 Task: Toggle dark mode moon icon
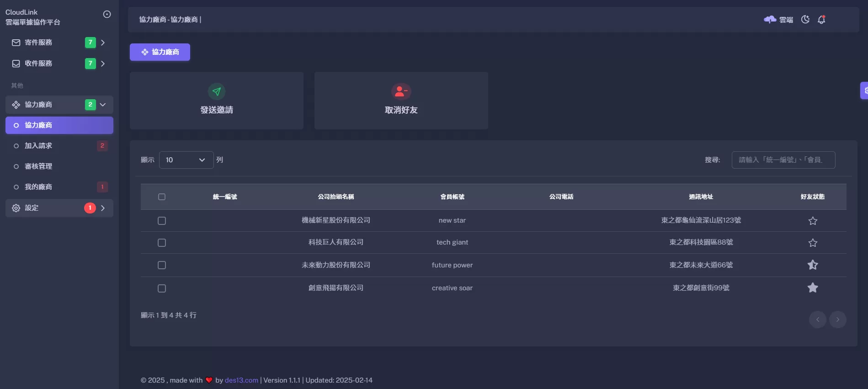click(805, 20)
